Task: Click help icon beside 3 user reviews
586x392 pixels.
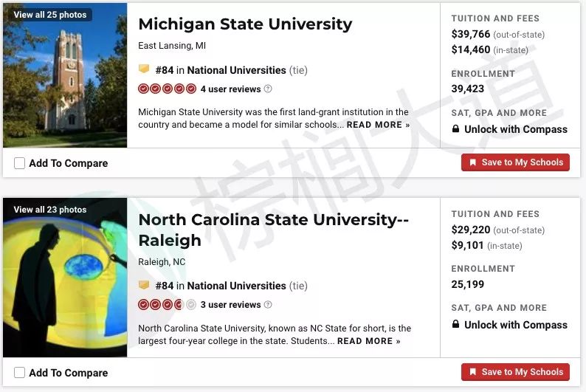Action: pos(268,305)
